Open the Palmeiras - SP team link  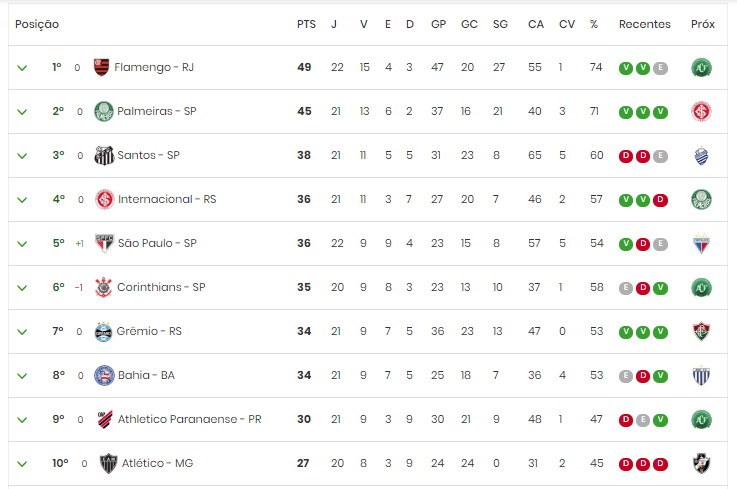pyautogui.click(x=157, y=111)
